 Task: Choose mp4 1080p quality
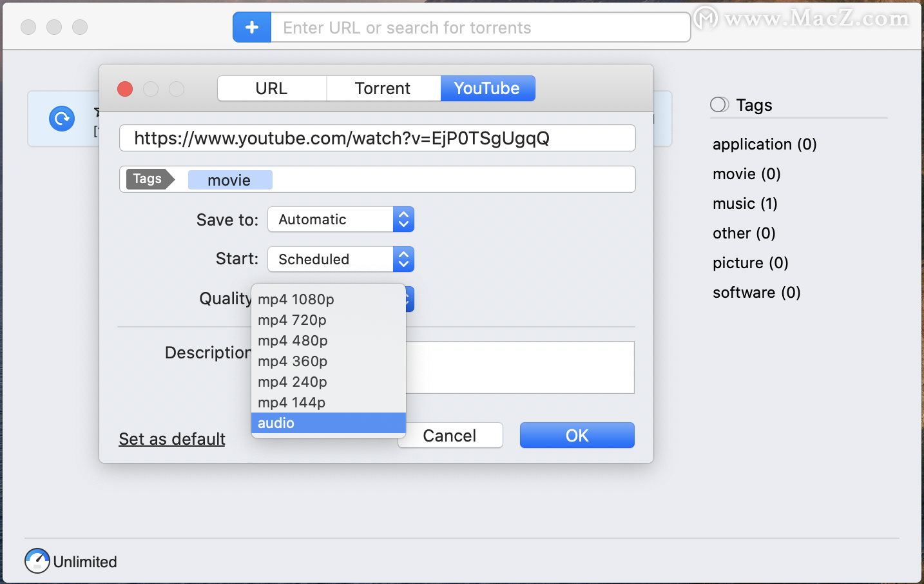[x=328, y=299]
